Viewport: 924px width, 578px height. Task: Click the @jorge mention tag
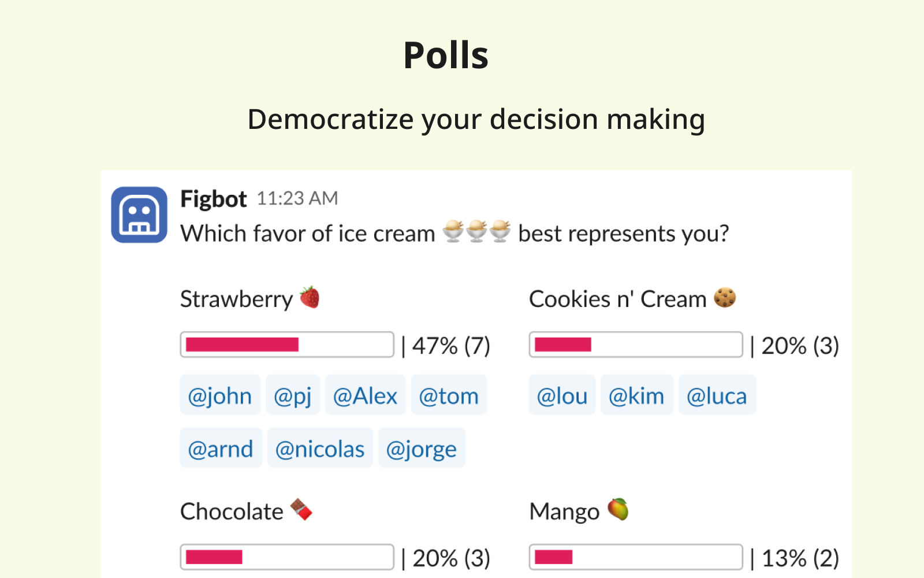tap(422, 449)
